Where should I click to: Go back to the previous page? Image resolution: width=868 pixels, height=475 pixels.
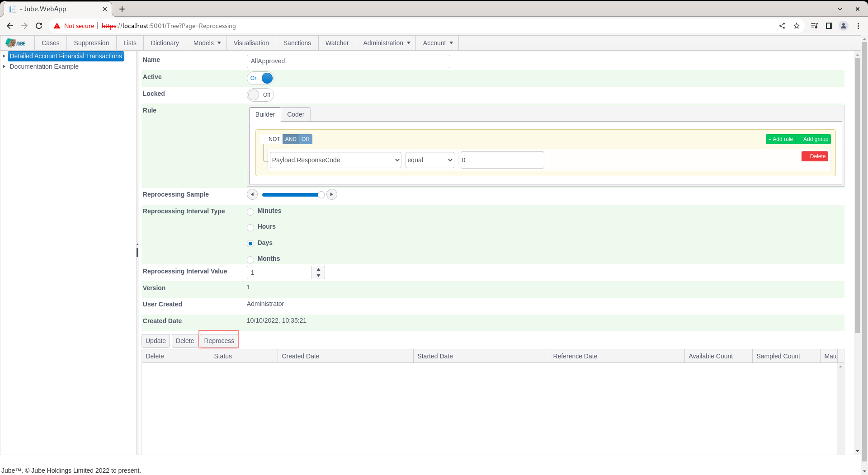pyautogui.click(x=10, y=26)
